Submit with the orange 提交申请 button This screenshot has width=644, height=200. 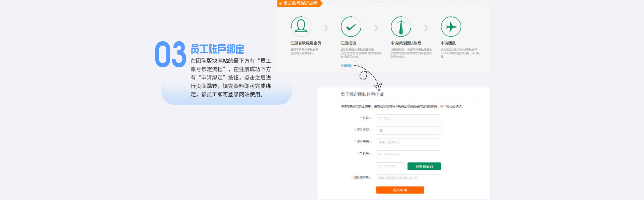coord(400,190)
